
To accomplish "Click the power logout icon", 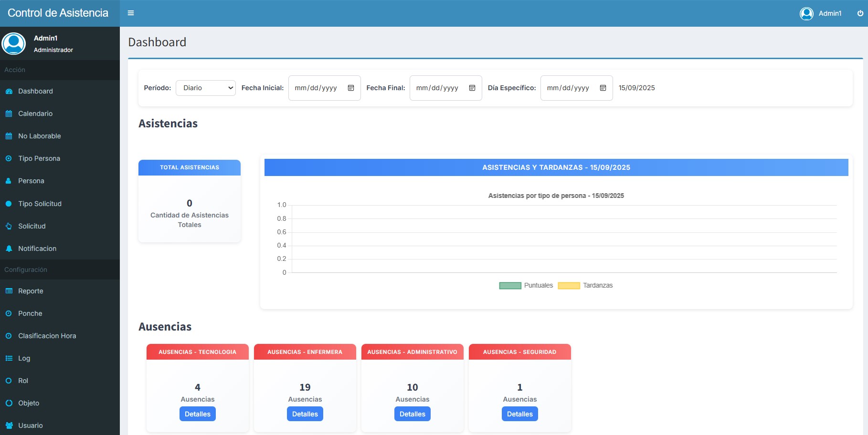I will pos(860,13).
